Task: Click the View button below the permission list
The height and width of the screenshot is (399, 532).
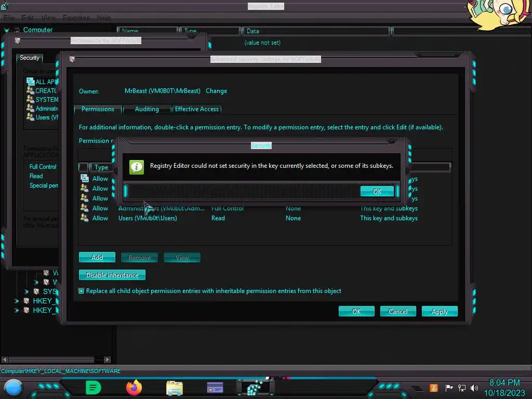Action: tap(182, 257)
